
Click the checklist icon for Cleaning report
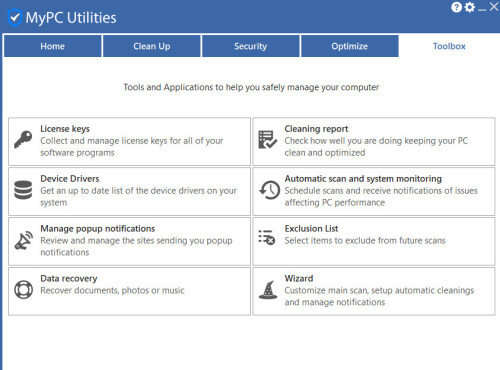click(267, 140)
